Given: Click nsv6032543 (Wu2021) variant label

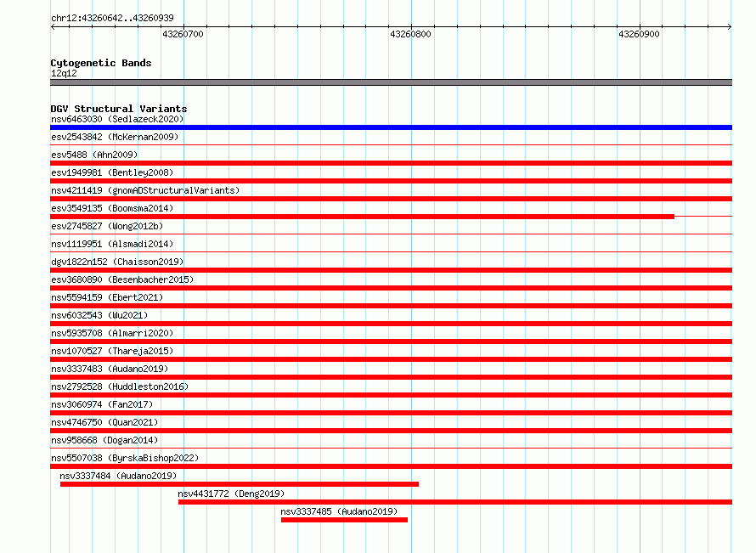Looking at the screenshot, I should [x=99, y=315].
